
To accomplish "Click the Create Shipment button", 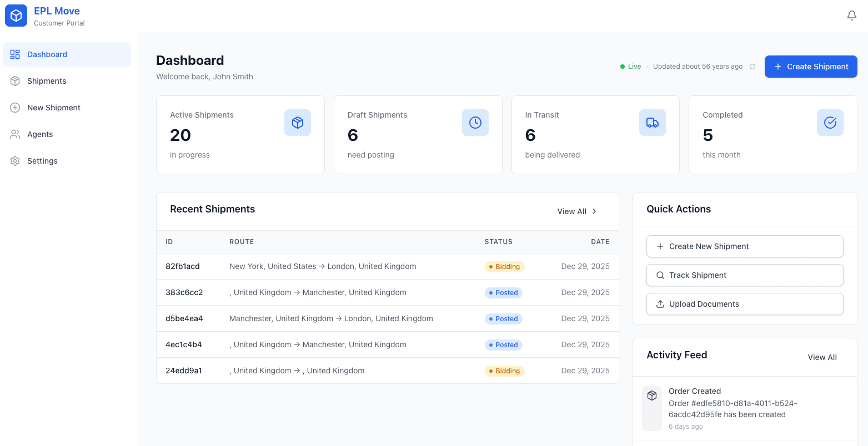I will [x=810, y=66].
